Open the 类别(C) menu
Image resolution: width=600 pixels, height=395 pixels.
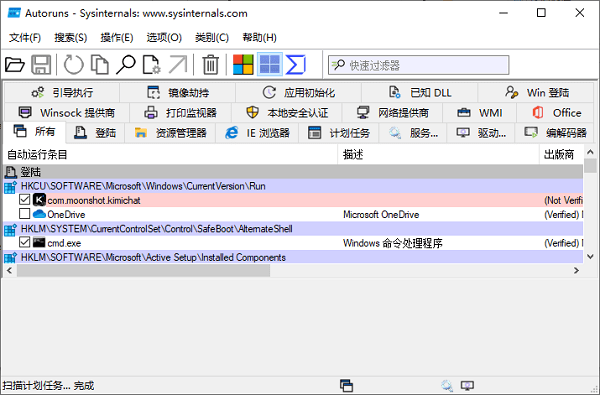point(212,38)
